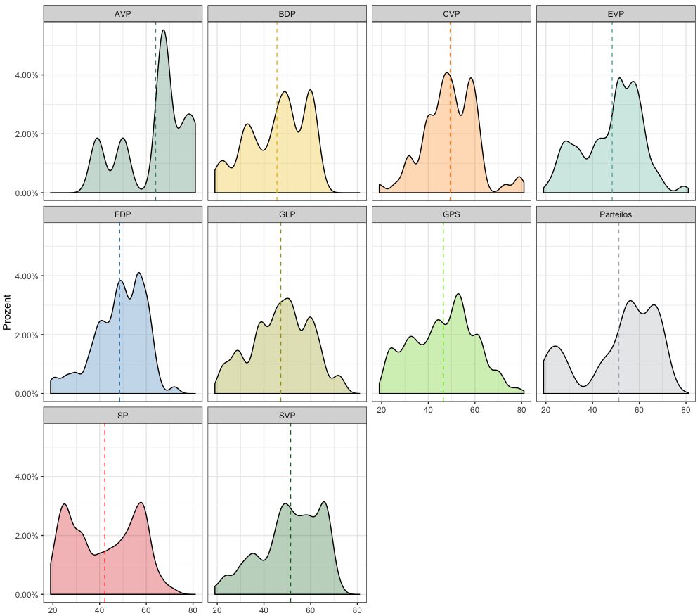This screenshot has height=616, width=700.
Task: Click the GLP facet header
Action: coord(287,214)
